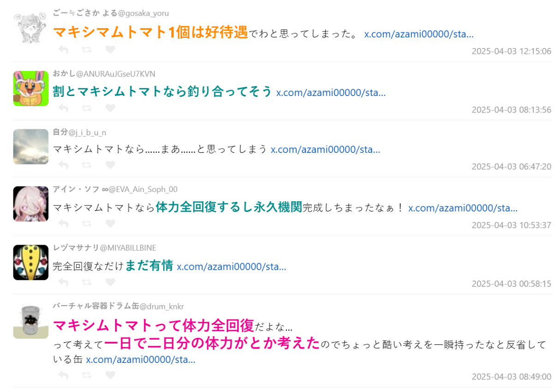The image size is (554, 392).
Task: Retweet gosaka_yoru's Maxim Tomato tweet
Action: click(86, 49)
